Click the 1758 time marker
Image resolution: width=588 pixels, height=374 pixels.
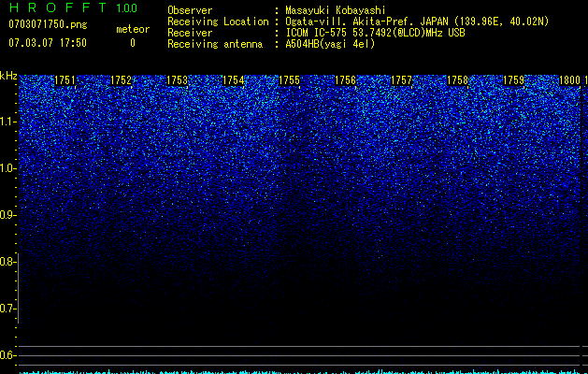(457, 80)
